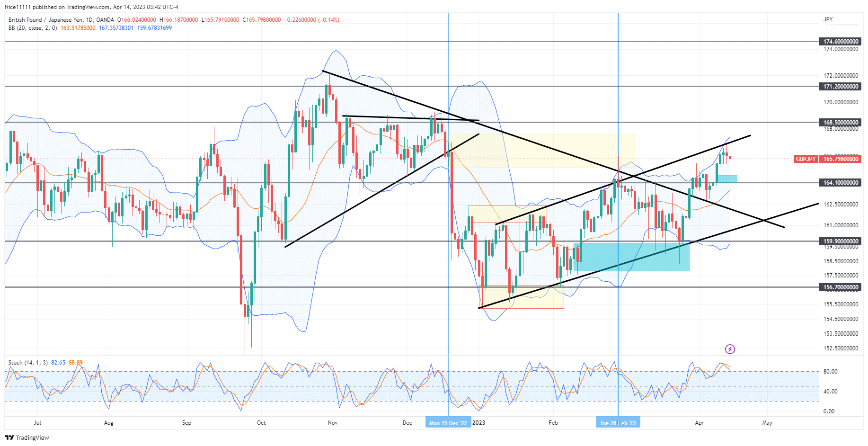
Task: Click the Nice11111 published on TradingView.com header
Action: (91, 7)
